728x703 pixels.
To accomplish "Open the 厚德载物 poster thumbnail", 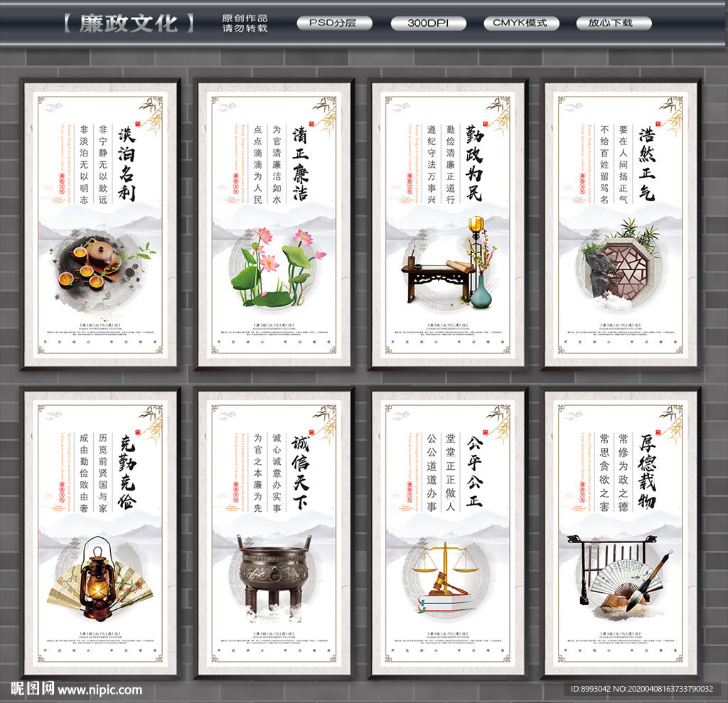I will coord(621,533).
